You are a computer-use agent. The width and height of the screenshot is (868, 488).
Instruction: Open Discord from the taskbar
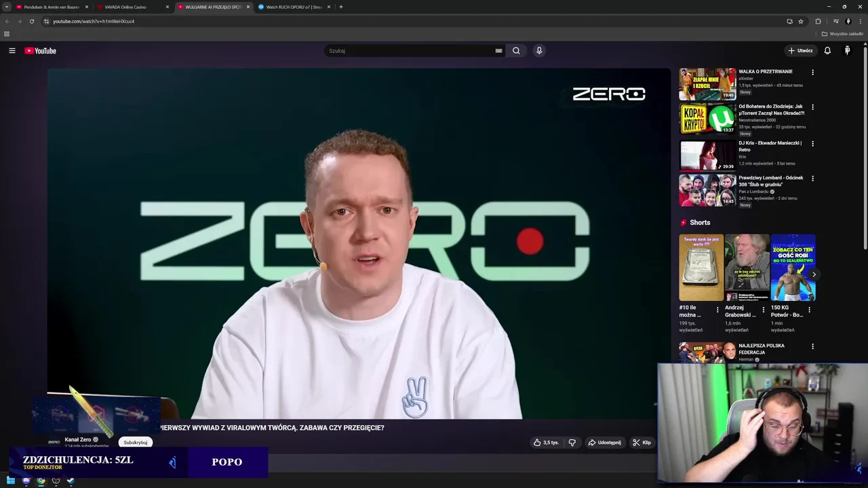click(x=26, y=481)
